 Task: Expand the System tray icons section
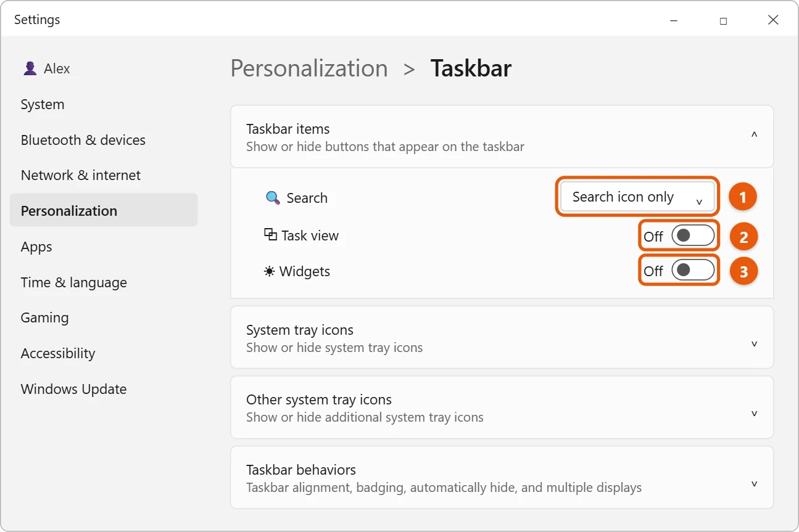point(754,344)
